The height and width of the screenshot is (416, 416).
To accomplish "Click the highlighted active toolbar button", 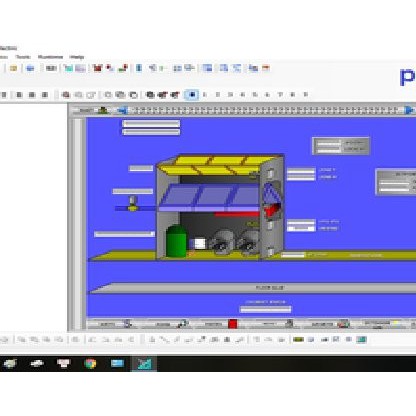I will click(192, 95).
